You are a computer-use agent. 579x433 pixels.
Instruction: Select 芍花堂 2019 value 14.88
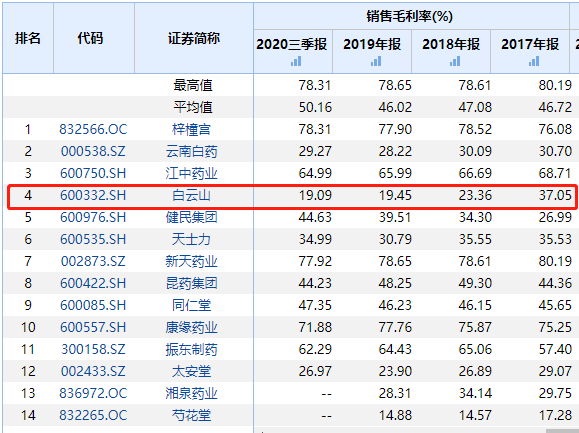coord(395,415)
